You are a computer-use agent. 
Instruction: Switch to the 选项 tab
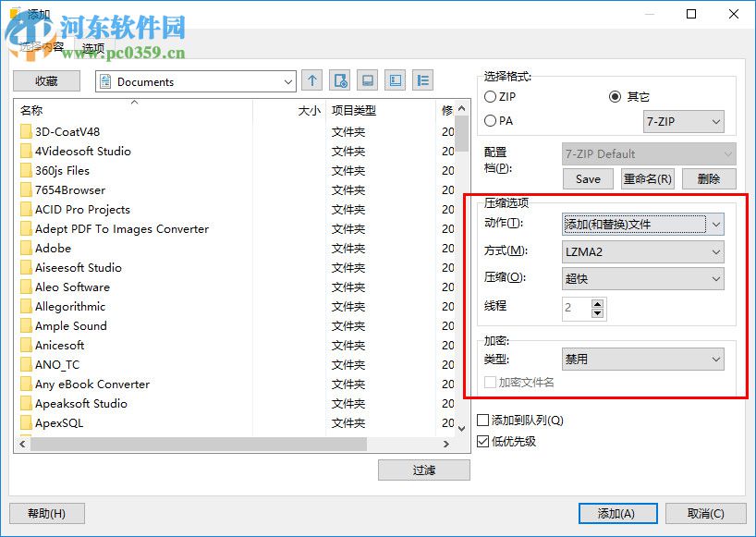click(x=92, y=47)
